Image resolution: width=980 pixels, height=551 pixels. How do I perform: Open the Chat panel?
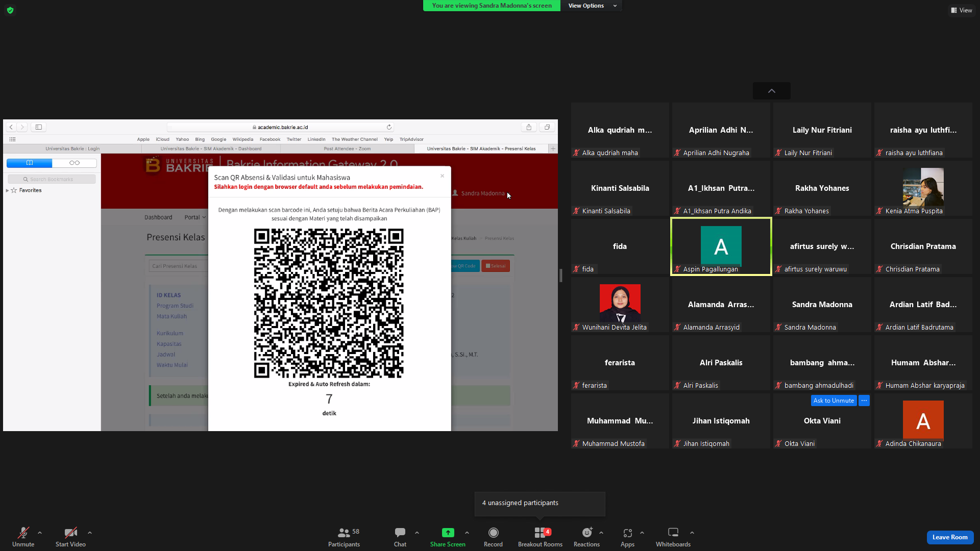400,537
